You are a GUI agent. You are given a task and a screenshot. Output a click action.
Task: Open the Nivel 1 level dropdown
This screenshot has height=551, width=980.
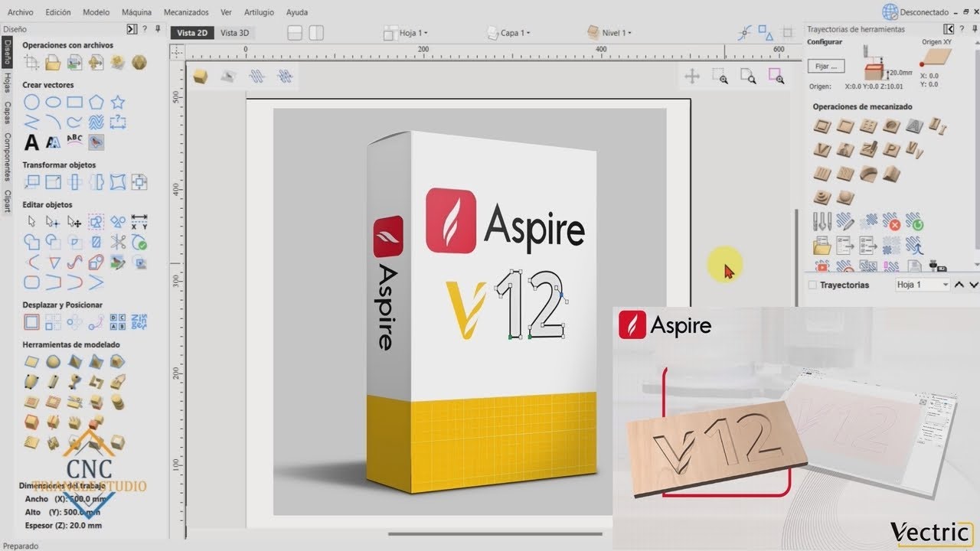609,33
